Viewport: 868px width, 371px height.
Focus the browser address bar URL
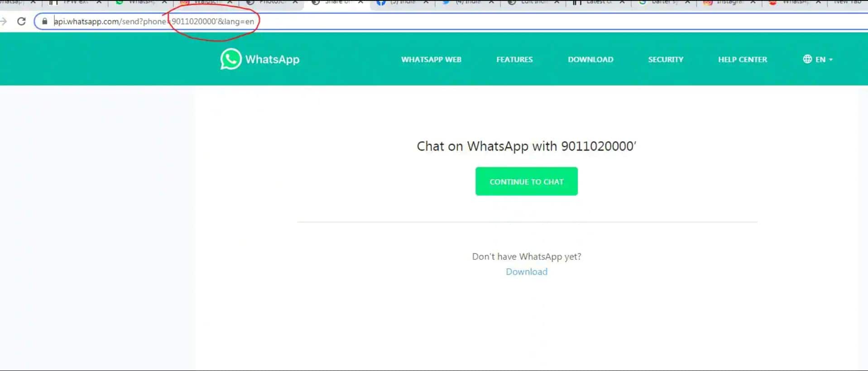pos(154,21)
